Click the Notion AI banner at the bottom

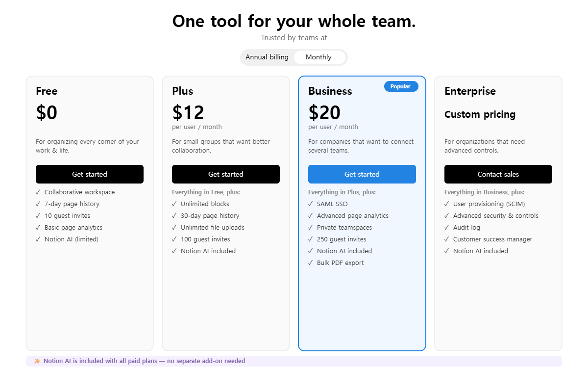(x=294, y=361)
